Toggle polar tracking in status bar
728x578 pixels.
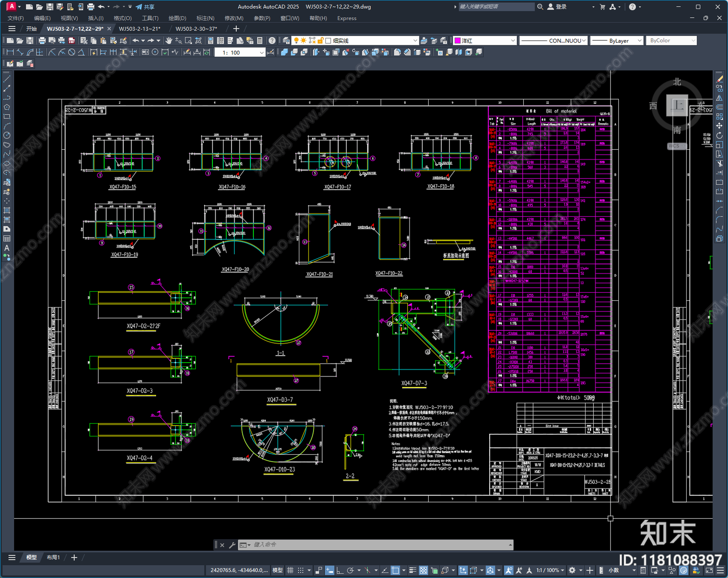[350, 570]
